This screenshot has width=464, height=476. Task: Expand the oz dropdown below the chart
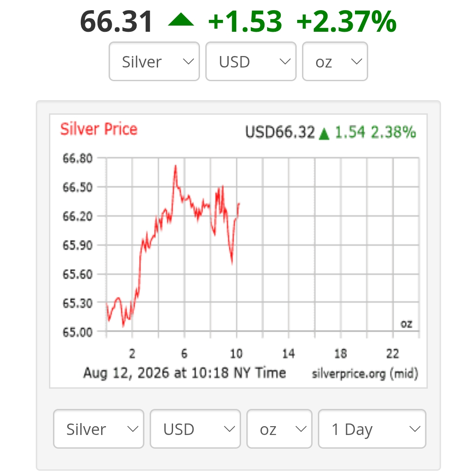point(279,429)
